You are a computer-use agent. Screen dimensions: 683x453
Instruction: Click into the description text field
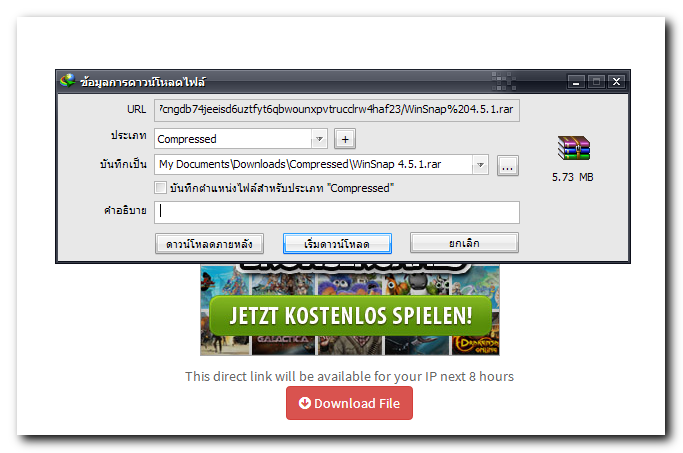point(337,212)
